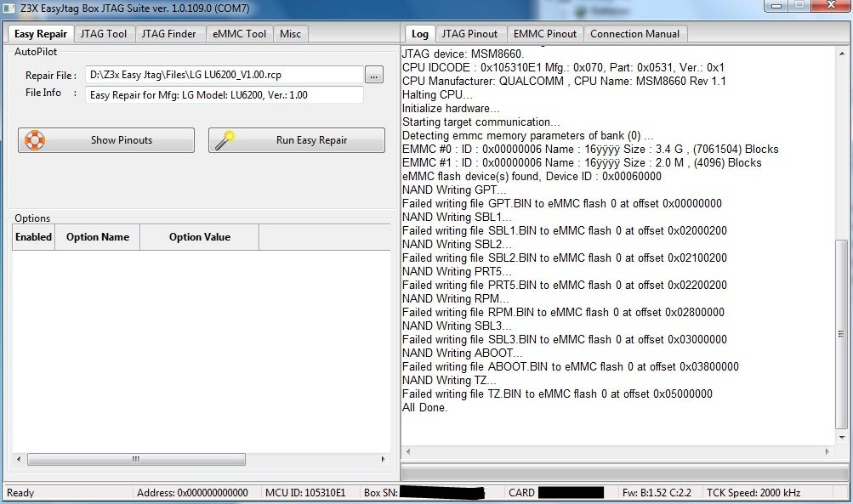The image size is (853, 504).
Task: Click the 'All Done.' log line
Action: [x=425, y=407]
